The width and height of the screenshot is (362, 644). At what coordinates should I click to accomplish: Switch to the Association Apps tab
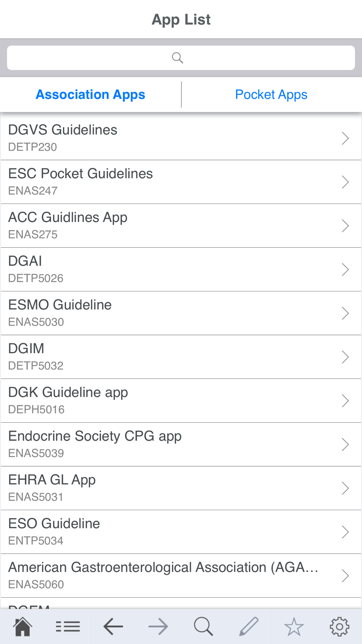point(90,95)
